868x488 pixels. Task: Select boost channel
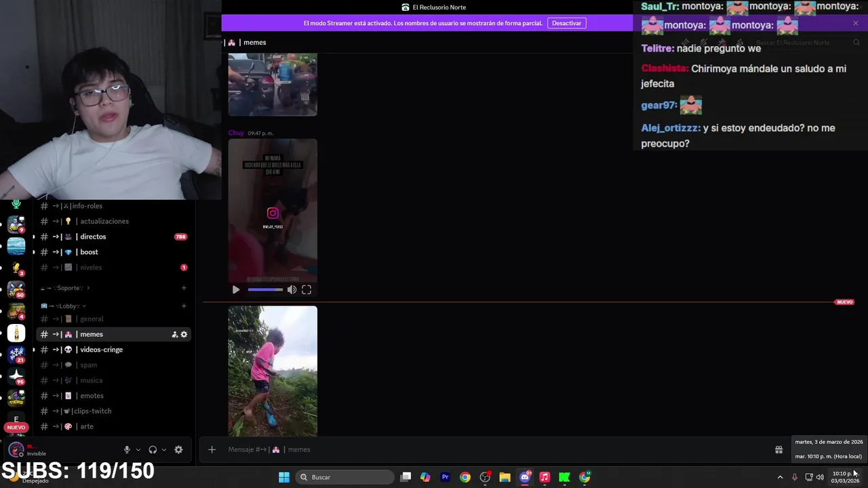[x=114, y=252]
